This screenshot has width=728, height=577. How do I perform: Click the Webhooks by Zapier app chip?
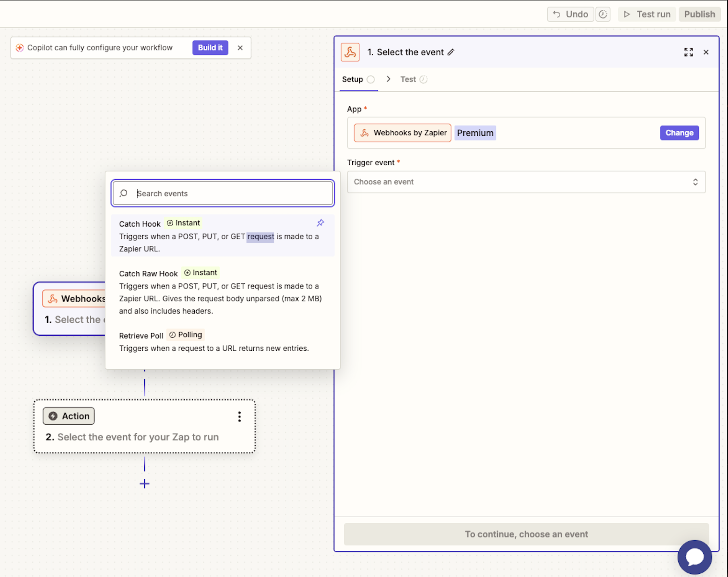point(402,133)
